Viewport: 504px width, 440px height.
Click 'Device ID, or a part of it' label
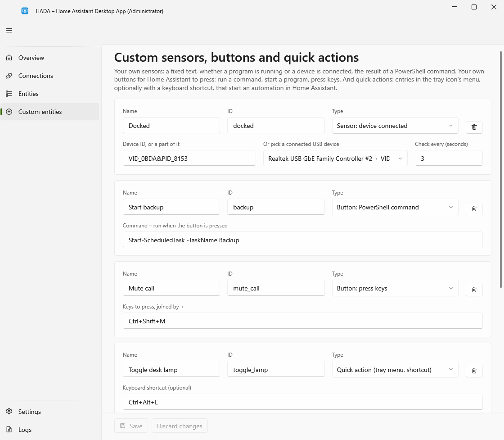point(151,144)
